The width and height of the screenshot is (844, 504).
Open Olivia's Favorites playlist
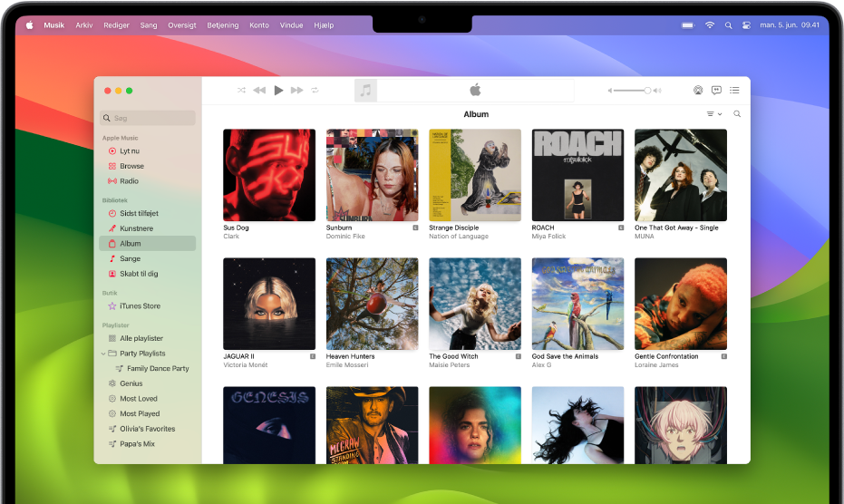(x=148, y=429)
